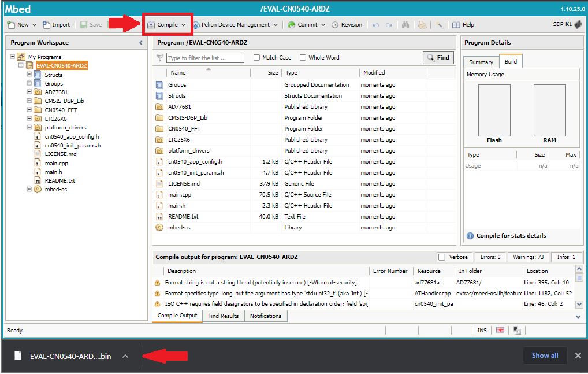Click the binoculars Find icon
588x374 pixels.
(405, 25)
